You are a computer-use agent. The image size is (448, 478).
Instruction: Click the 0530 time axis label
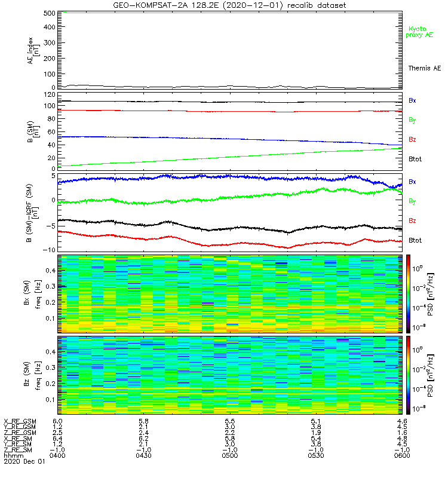coord(316,455)
